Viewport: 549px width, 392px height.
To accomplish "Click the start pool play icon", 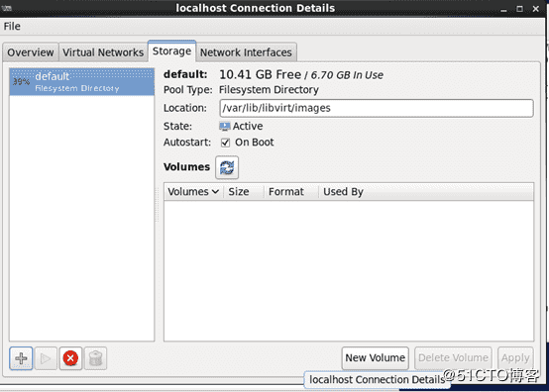I will point(46,358).
